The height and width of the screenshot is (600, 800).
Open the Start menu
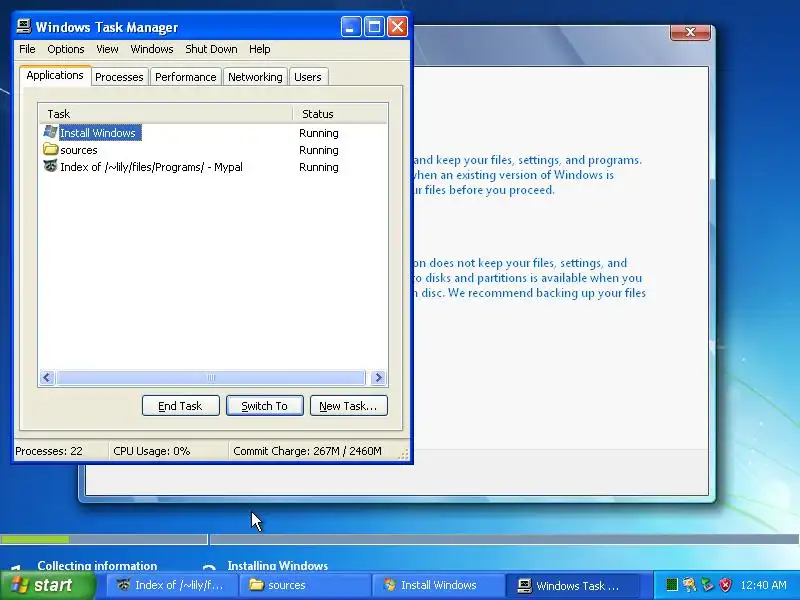coord(48,585)
